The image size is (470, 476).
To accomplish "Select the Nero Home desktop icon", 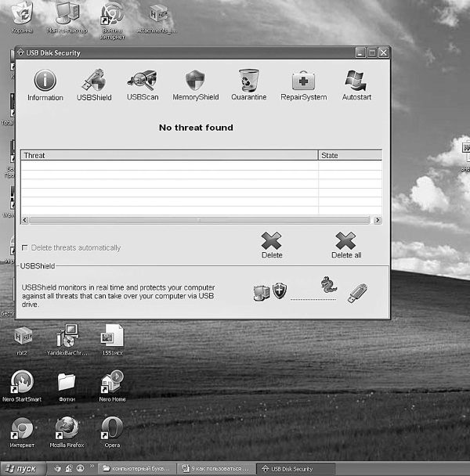I will pyautogui.click(x=112, y=384).
